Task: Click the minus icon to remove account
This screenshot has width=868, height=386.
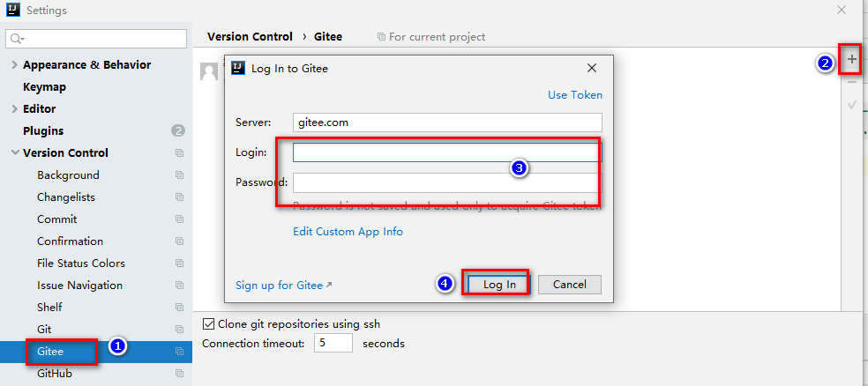Action: coord(851,82)
